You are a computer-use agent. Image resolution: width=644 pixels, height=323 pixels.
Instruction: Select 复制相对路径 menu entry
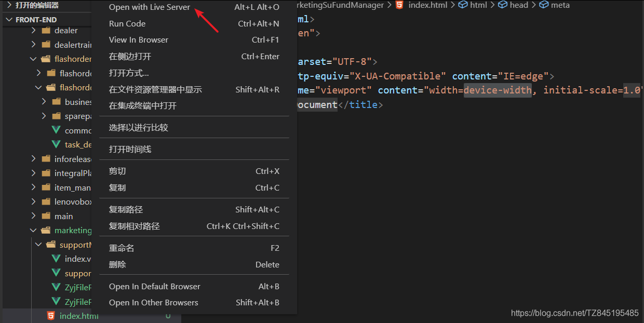[x=134, y=226]
